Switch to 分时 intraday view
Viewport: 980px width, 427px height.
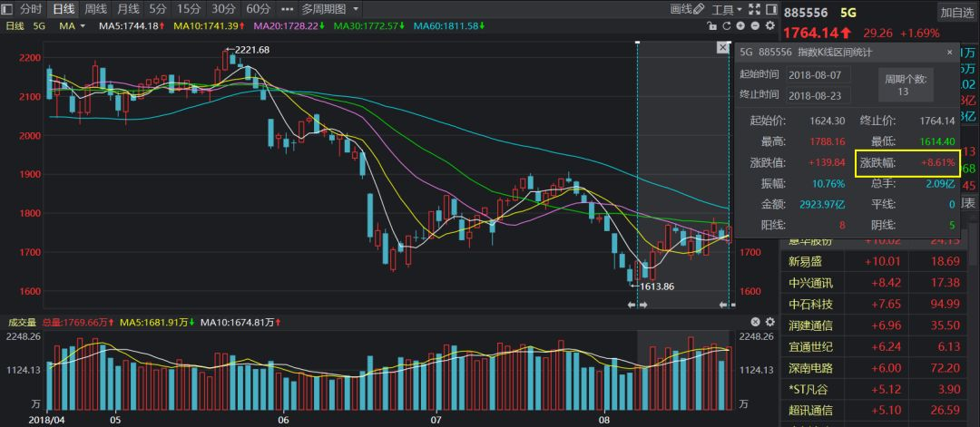31,9
